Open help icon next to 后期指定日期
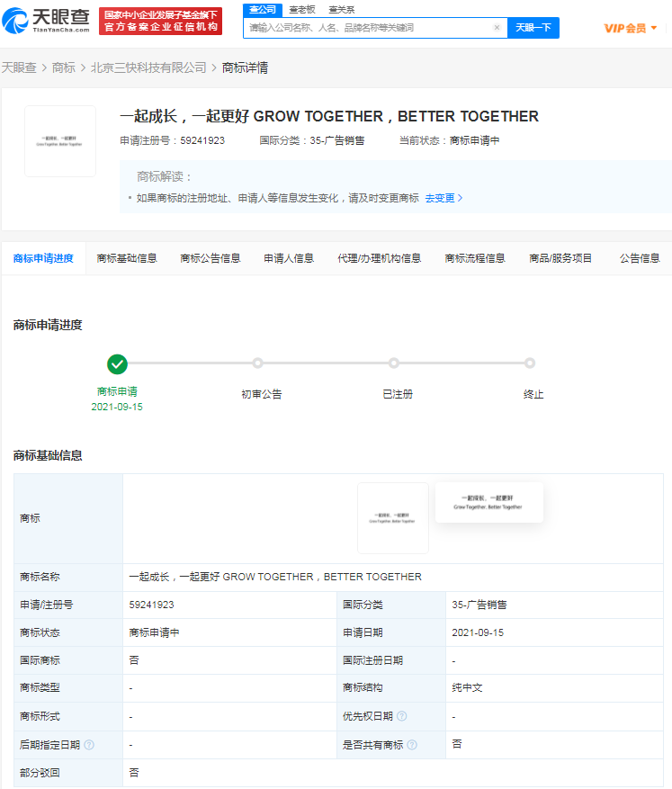 pos(89,745)
